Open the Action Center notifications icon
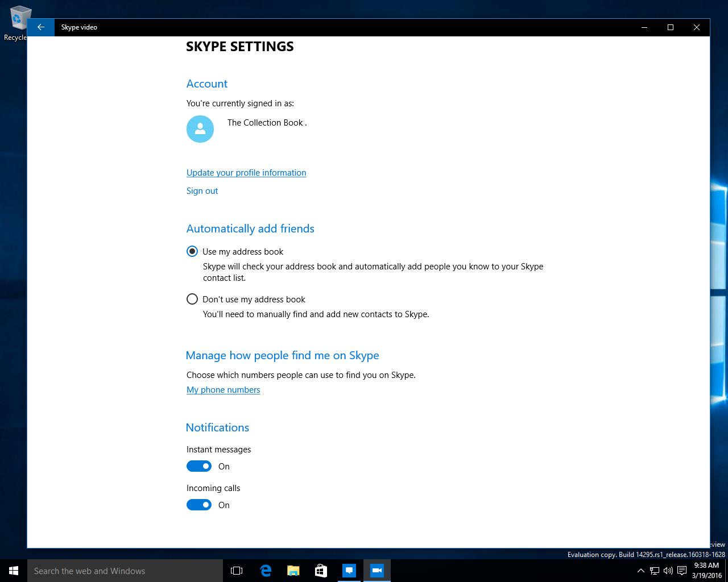 pos(682,571)
